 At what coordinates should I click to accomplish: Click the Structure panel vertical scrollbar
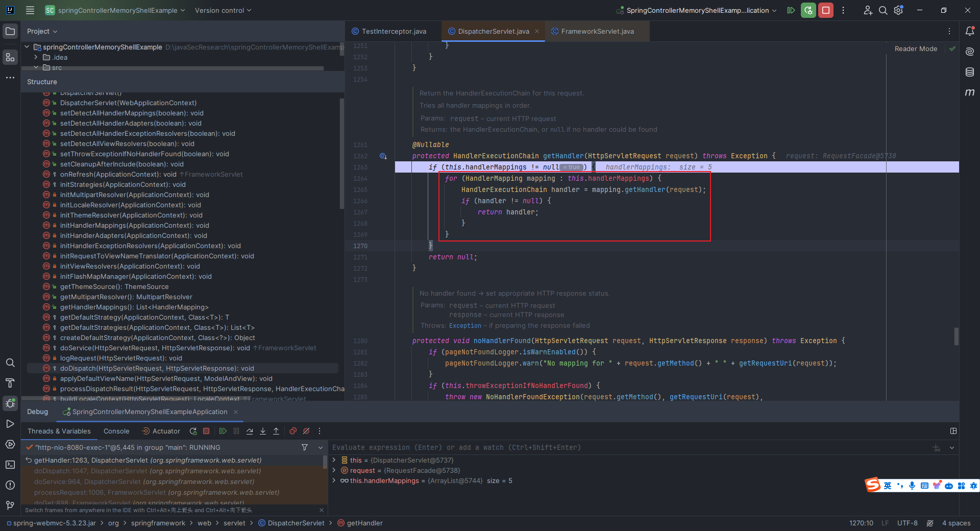(x=341, y=153)
